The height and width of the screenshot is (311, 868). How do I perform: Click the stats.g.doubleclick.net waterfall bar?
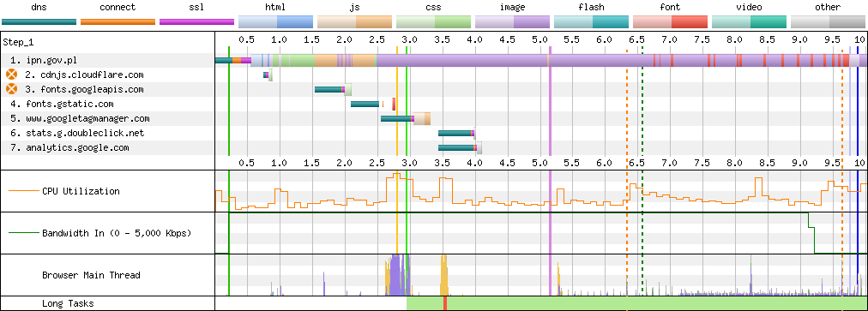coord(456,134)
